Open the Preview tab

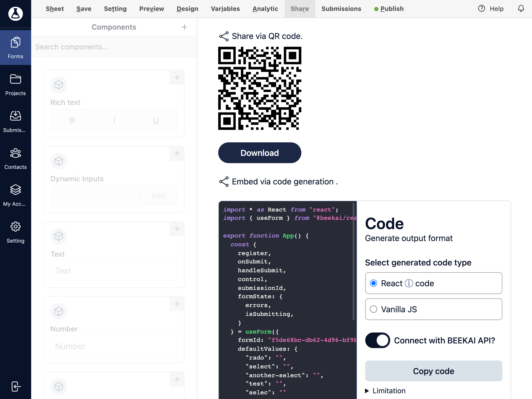152,9
